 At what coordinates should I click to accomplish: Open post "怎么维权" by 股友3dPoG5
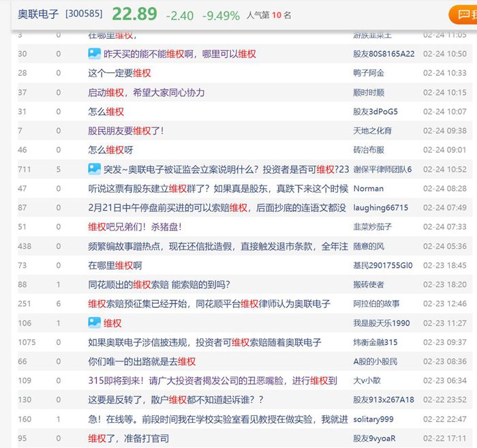click(106, 112)
